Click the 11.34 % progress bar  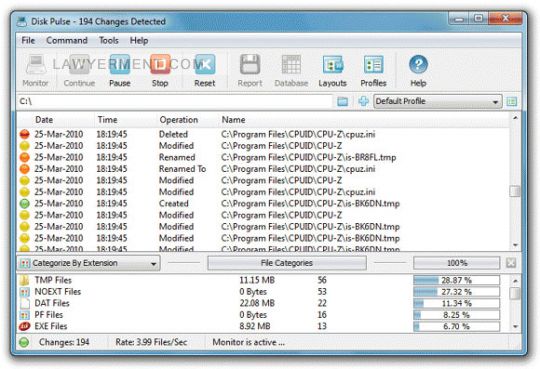tap(457, 303)
